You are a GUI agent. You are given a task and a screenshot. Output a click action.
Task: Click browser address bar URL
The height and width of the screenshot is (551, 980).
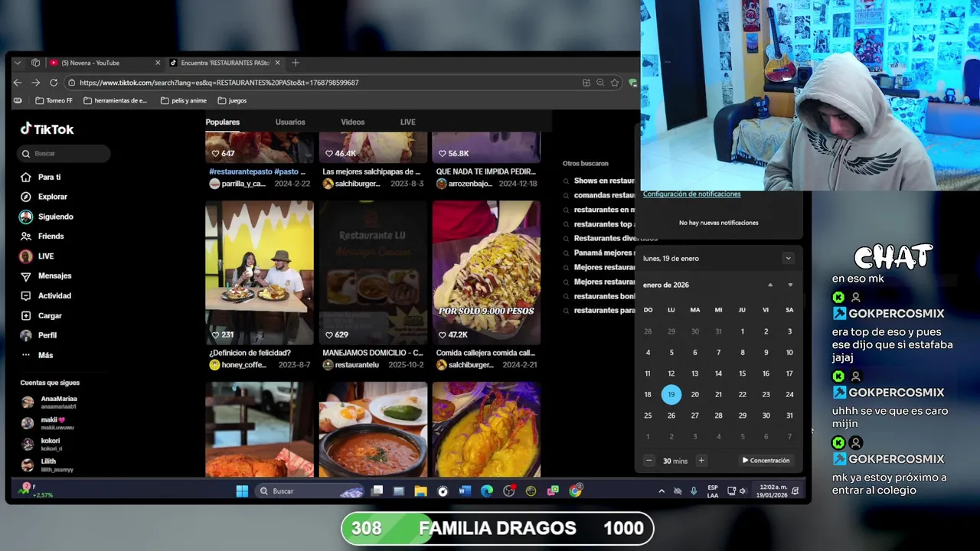[219, 83]
